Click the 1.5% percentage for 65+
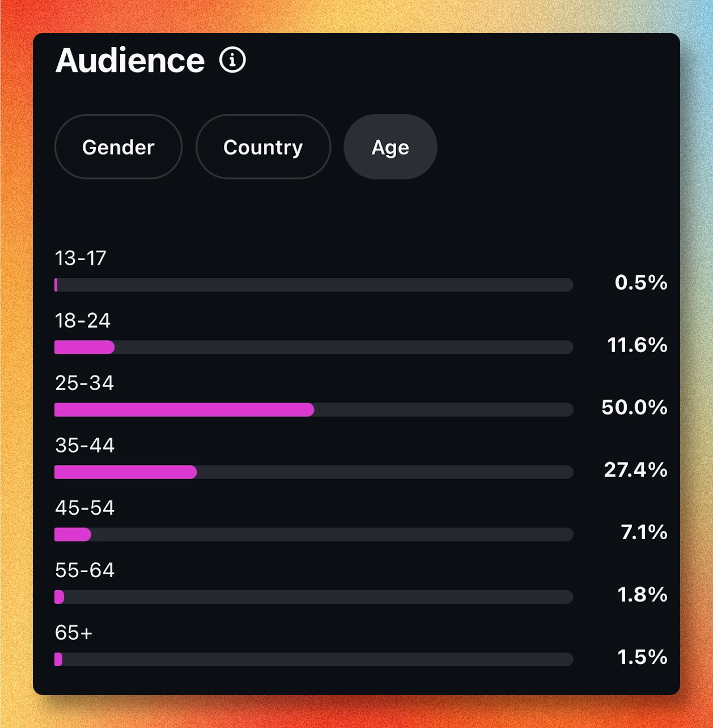The width and height of the screenshot is (713, 728). tap(642, 657)
